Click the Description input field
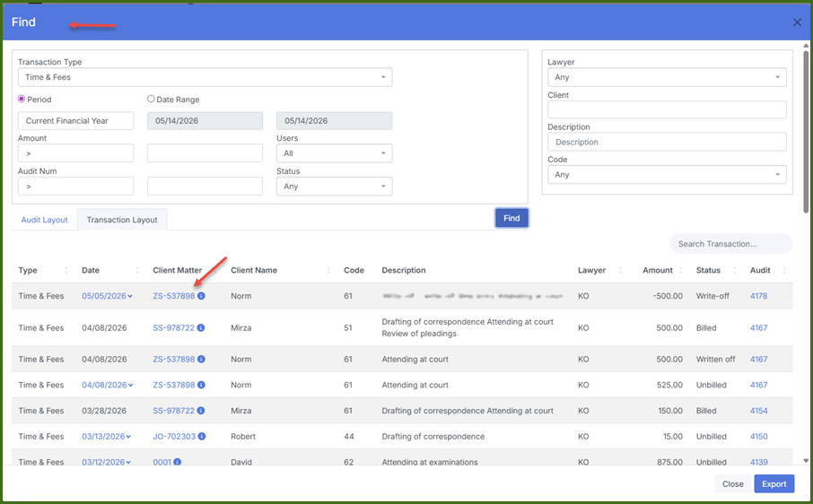Screen dimensions: 813x504 click(x=667, y=142)
